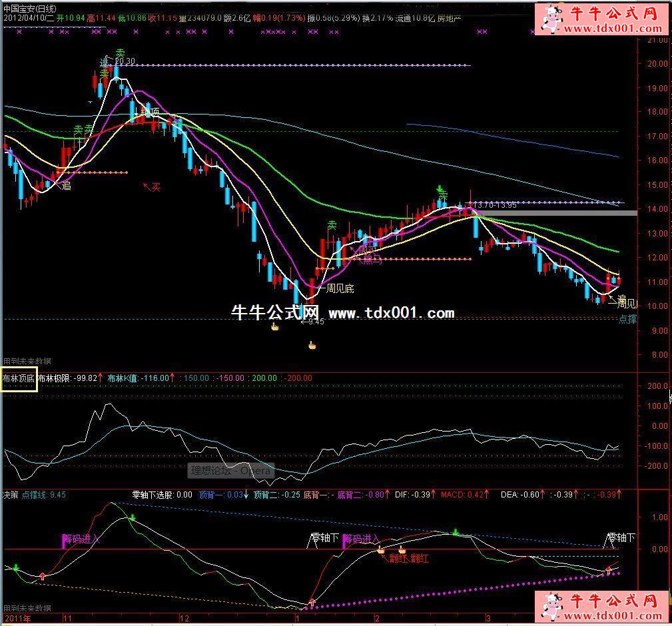Viewport: 672px width, 626px height.
Task: Click the red 买 arrow signal
Action: click(x=153, y=187)
